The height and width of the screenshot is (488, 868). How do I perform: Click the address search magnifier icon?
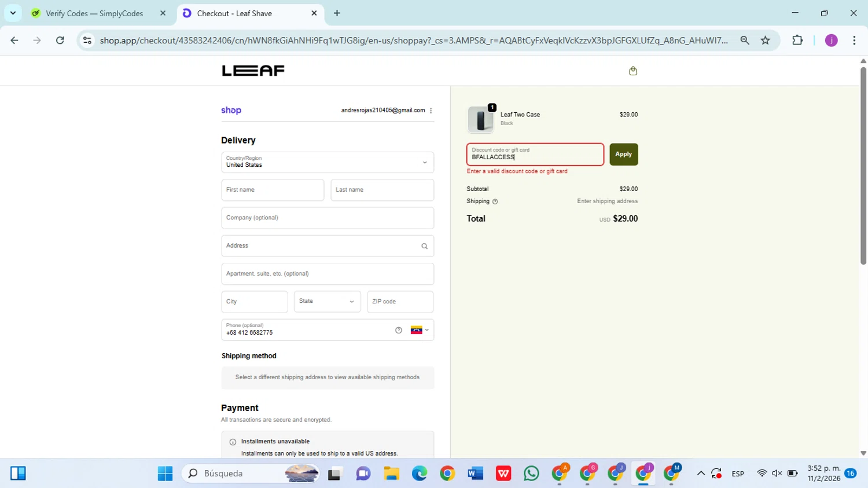pos(425,246)
